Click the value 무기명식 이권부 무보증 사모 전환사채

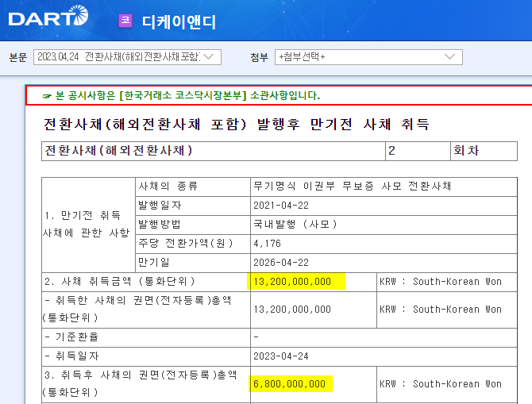[353, 187]
